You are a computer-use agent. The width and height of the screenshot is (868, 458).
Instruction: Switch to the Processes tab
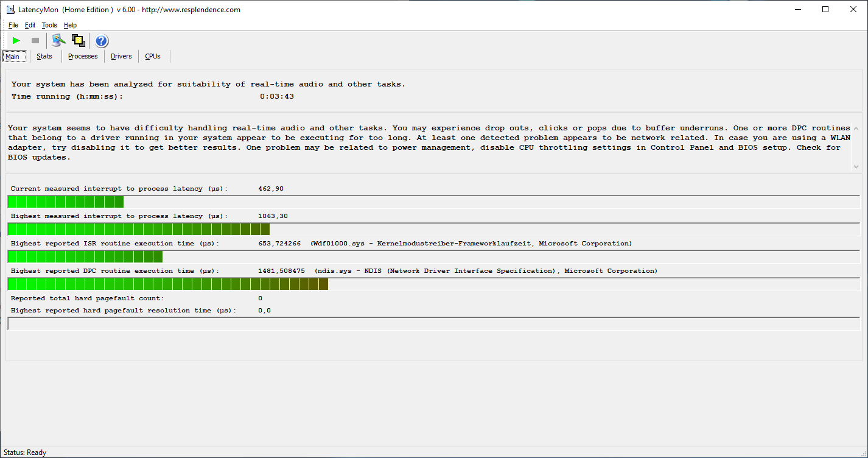pos(83,56)
